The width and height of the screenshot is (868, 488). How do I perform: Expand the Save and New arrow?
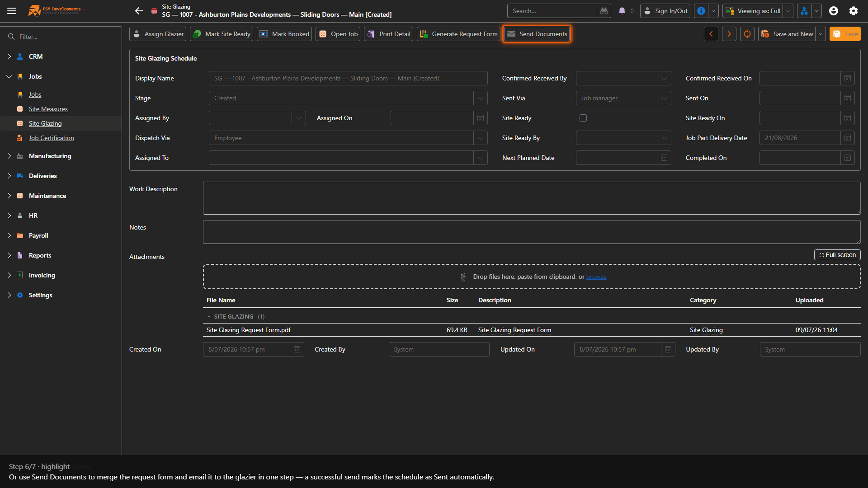pyautogui.click(x=821, y=34)
